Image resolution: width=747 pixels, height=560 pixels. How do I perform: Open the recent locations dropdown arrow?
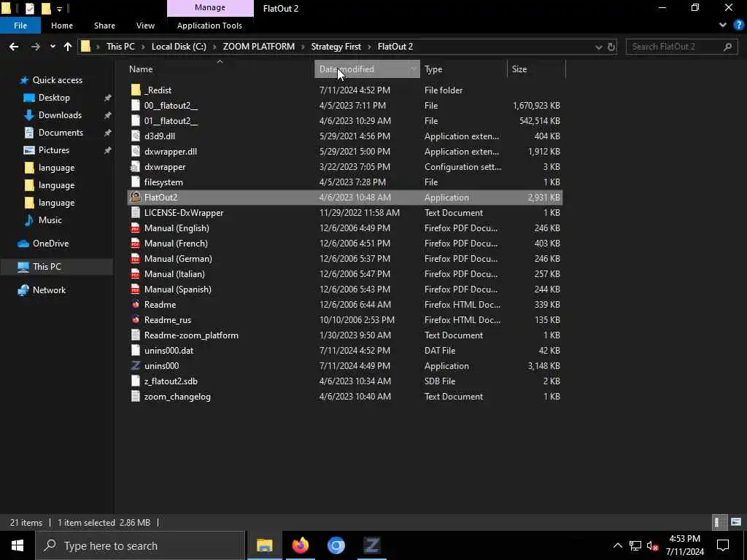[53, 47]
